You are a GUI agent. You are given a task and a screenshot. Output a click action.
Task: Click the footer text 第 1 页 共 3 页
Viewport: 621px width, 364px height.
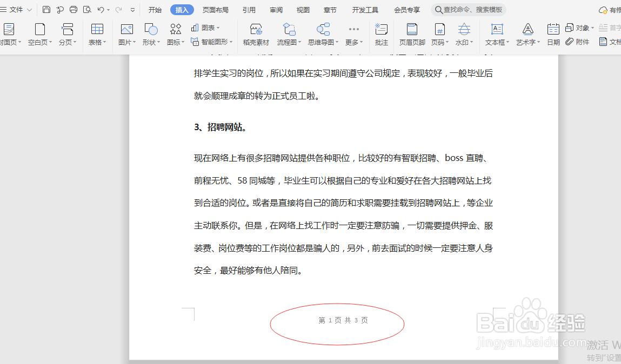point(343,320)
